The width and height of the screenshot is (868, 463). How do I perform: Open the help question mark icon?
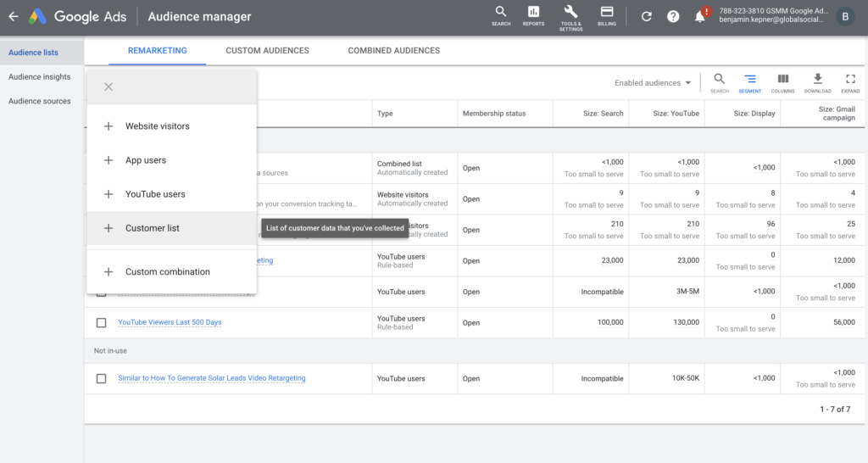pyautogui.click(x=673, y=17)
